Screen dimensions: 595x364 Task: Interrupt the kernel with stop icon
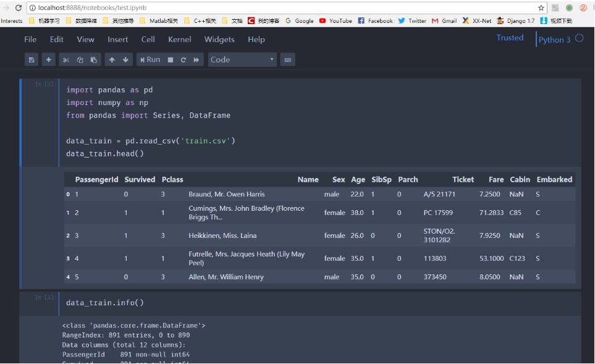pos(171,59)
